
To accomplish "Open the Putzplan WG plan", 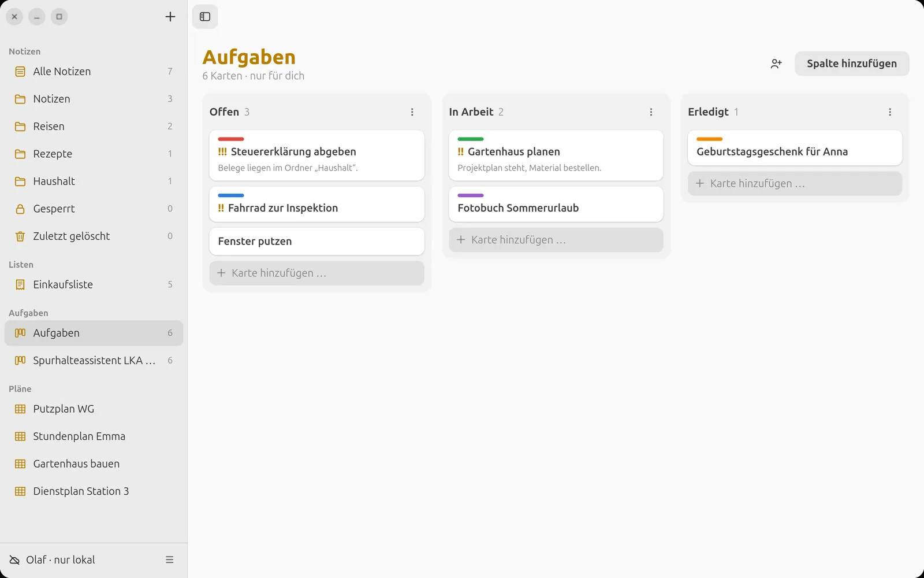I will pos(94,409).
